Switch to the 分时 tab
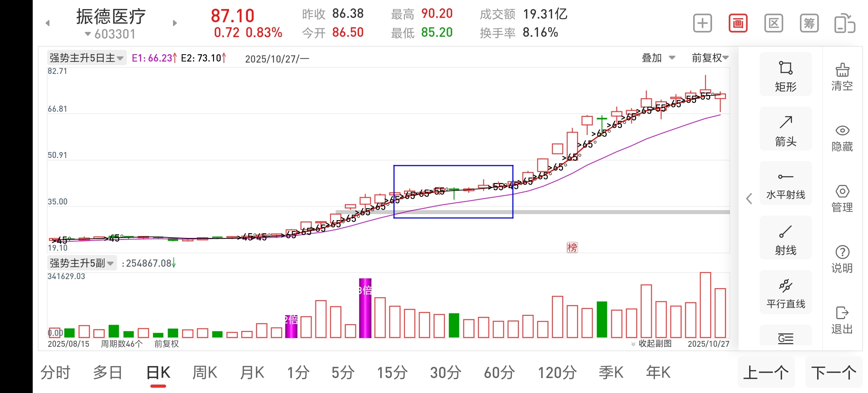The image size is (868, 393). (55, 373)
